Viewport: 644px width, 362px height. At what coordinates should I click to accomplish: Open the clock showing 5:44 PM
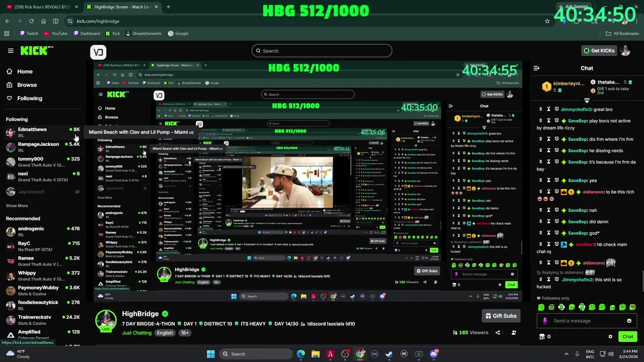pos(629,354)
